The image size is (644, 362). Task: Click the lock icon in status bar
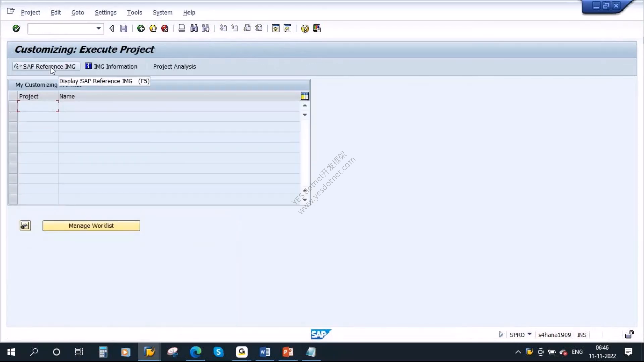(629, 334)
